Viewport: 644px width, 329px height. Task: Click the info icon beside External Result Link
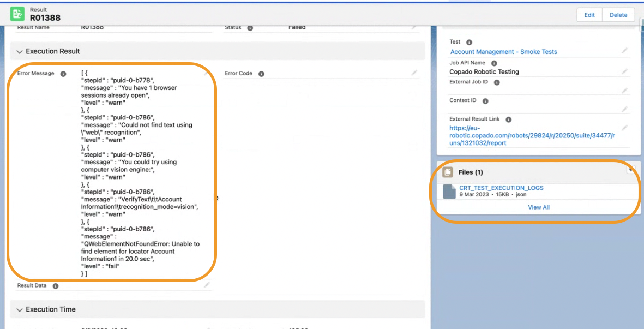point(508,119)
